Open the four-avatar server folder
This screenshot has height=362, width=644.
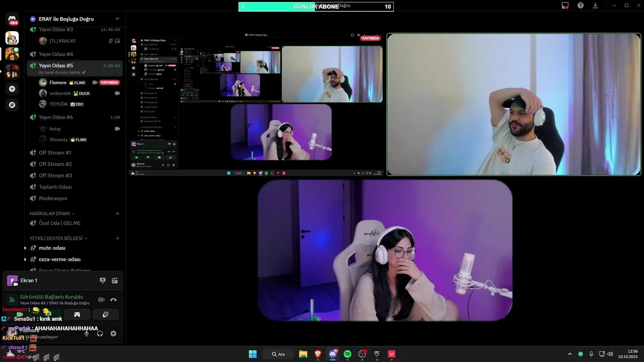point(12,71)
